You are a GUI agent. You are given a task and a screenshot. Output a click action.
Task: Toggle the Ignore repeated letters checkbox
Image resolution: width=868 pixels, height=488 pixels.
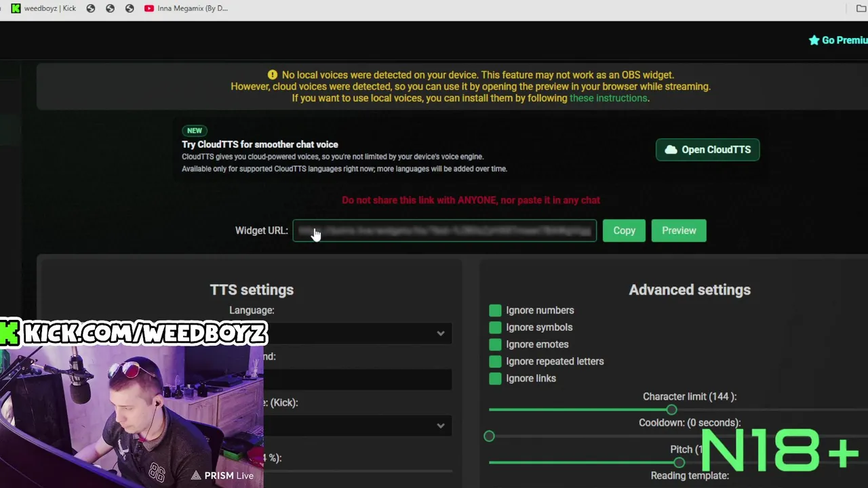(x=495, y=361)
